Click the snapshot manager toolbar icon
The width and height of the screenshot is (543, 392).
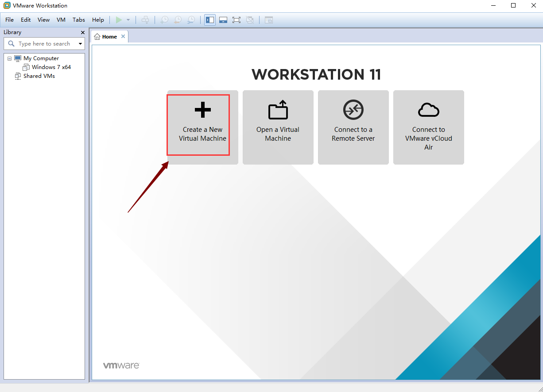coord(191,20)
